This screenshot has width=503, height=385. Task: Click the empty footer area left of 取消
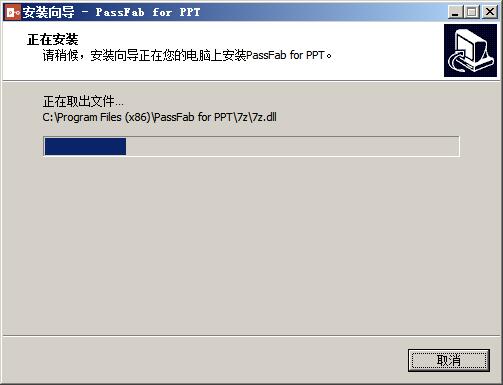pyautogui.click(x=205, y=360)
